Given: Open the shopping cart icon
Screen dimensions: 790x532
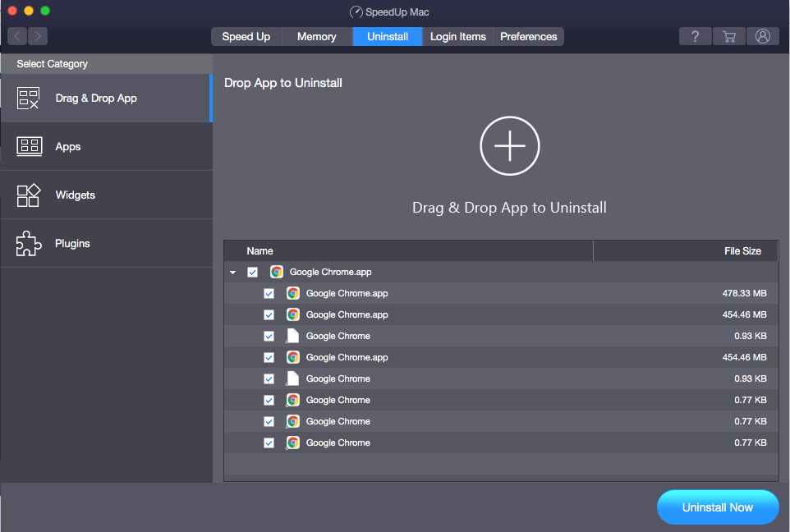Looking at the screenshot, I should click(729, 36).
